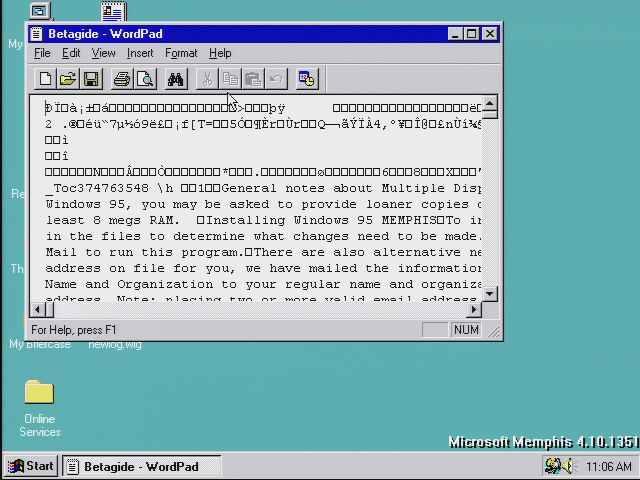Click the 'For Help, press F1' status text
Screen dimensions: 640x480
pyautogui.click(x=73, y=330)
